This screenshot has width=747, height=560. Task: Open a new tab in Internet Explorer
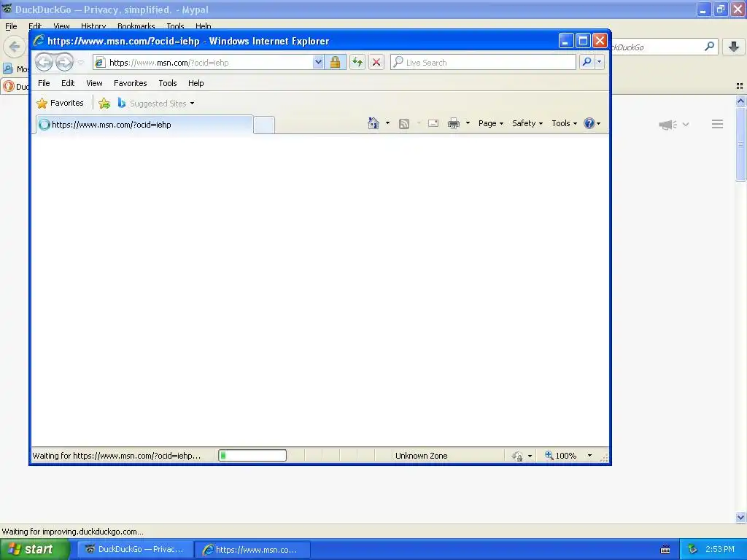tap(264, 125)
